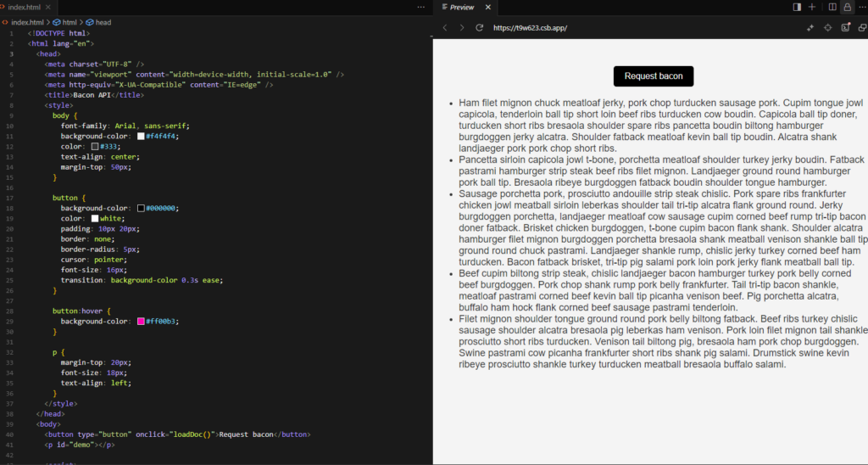
Task: Select the Preview tab
Action: tap(462, 7)
